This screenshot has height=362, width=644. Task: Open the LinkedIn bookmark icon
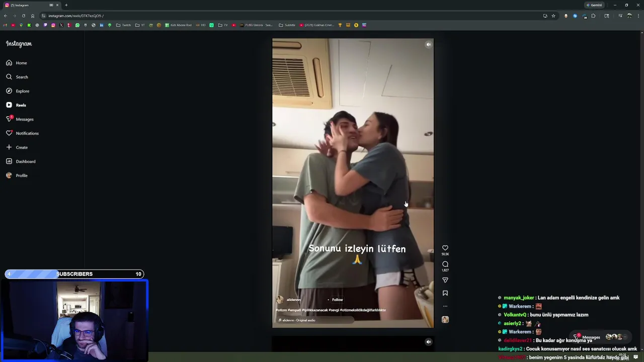click(x=102, y=25)
